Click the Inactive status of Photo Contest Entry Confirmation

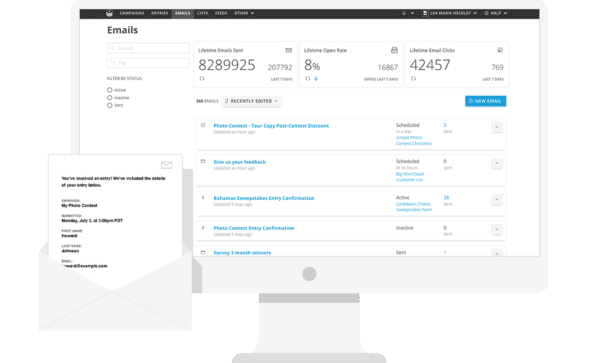[x=404, y=228]
